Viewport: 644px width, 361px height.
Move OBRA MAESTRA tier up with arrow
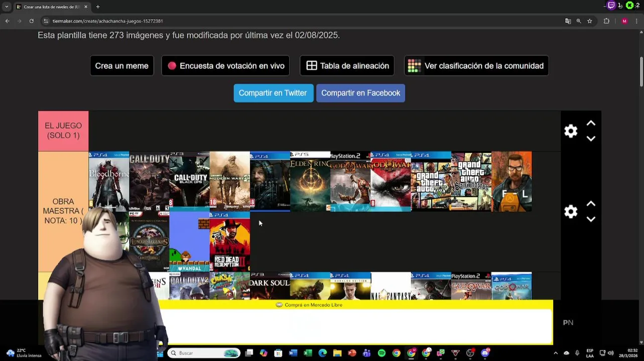(x=591, y=204)
